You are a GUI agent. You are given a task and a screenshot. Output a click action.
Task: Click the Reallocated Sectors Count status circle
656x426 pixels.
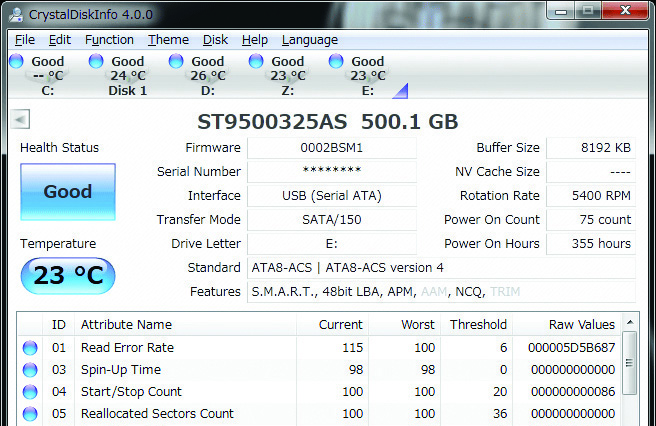pyautogui.click(x=30, y=414)
